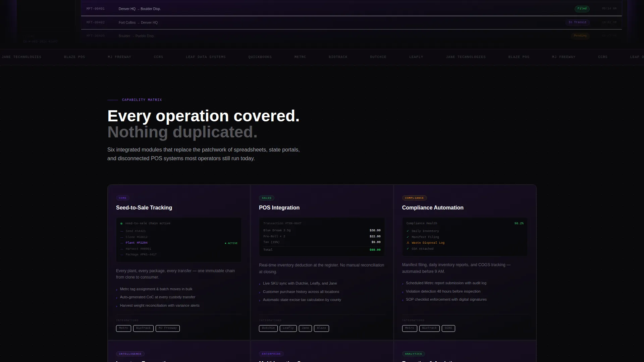644x362 pixels.
Task: Click DUTCHIE in the partner ticker
Action: [x=378, y=57]
